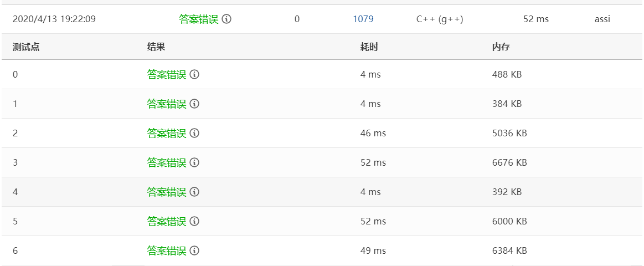This screenshot has height=266, width=644.
Task: Click 52 ms time of test point 3
Action: click(373, 162)
